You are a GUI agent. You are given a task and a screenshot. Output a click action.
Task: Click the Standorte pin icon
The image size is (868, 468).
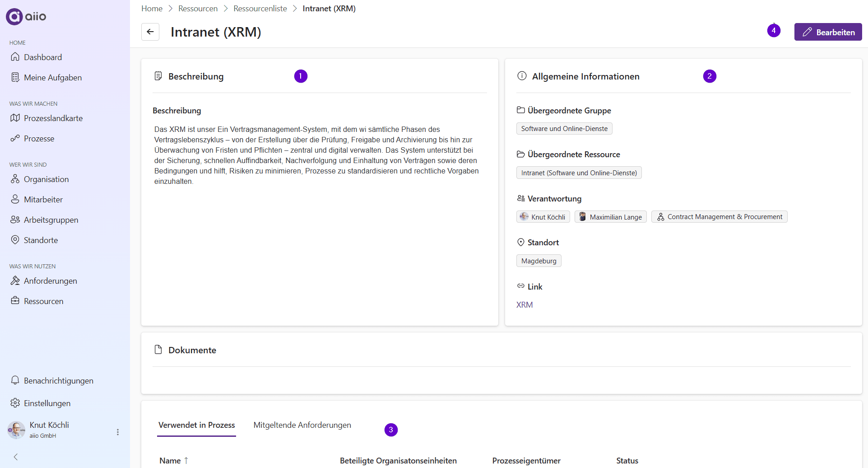tap(15, 240)
